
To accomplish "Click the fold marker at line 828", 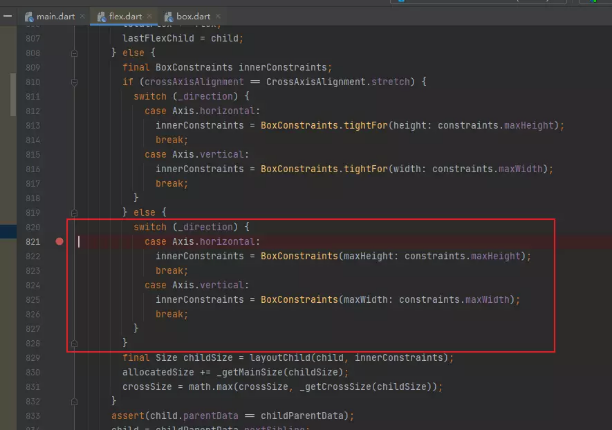I will click(75, 342).
